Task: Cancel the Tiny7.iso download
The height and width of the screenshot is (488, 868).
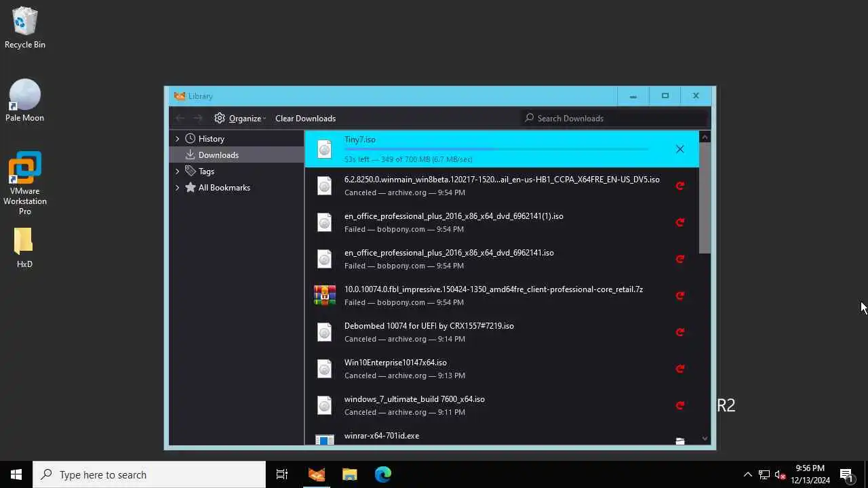Action: (679, 149)
